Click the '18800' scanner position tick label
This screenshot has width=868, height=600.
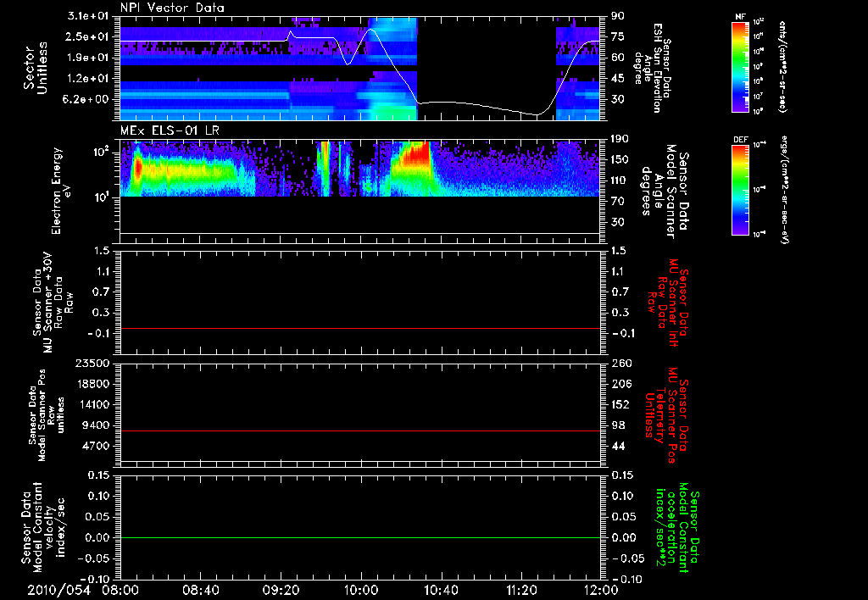tap(93, 384)
